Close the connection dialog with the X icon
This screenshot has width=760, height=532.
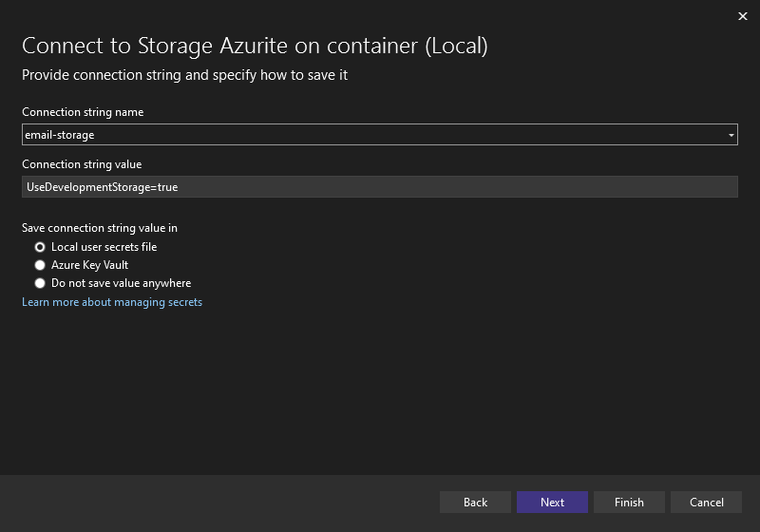pos(742,16)
